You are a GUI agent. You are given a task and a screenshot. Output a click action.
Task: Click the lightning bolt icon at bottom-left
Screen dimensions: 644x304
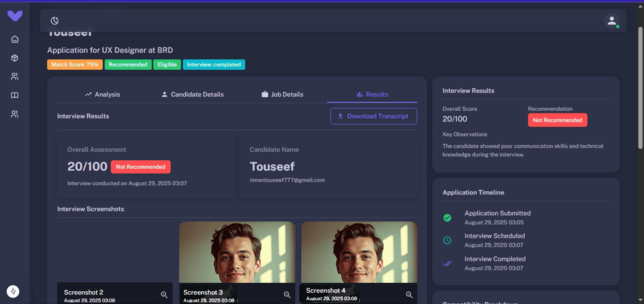[x=13, y=292]
